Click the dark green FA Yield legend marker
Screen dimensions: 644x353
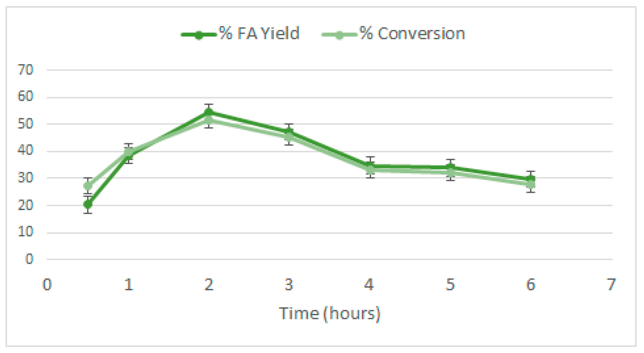(x=199, y=35)
